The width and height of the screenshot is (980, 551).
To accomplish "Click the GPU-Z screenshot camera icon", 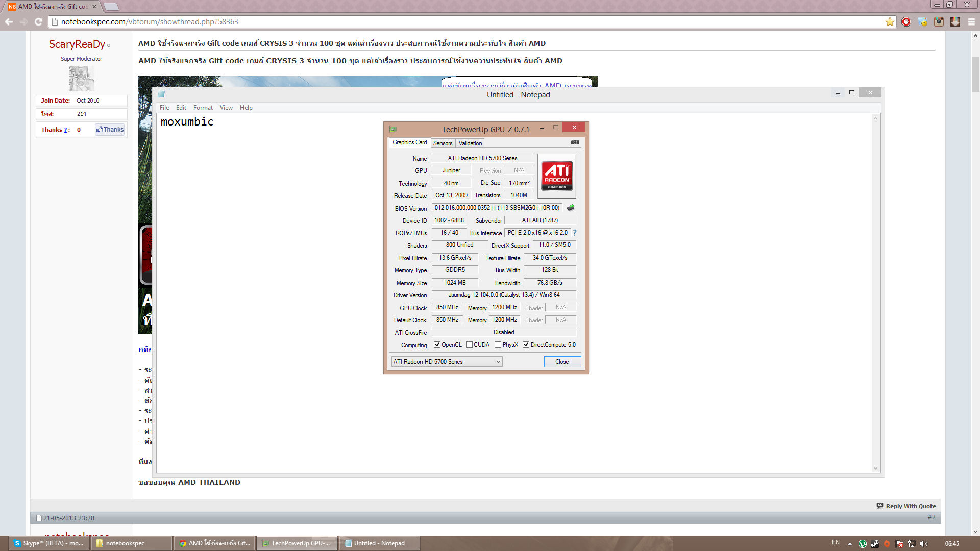I will [x=575, y=142].
